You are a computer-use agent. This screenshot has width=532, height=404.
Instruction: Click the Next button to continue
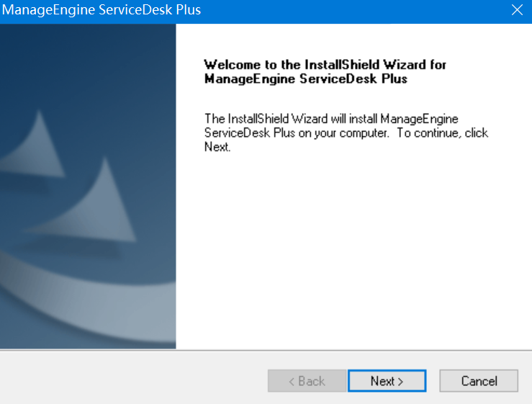coord(387,381)
